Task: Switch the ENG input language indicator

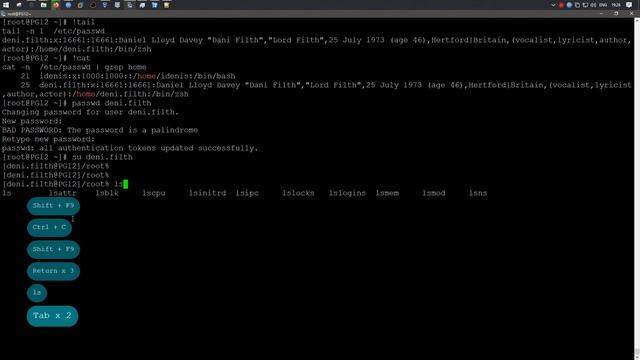Action: coord(603,5)
